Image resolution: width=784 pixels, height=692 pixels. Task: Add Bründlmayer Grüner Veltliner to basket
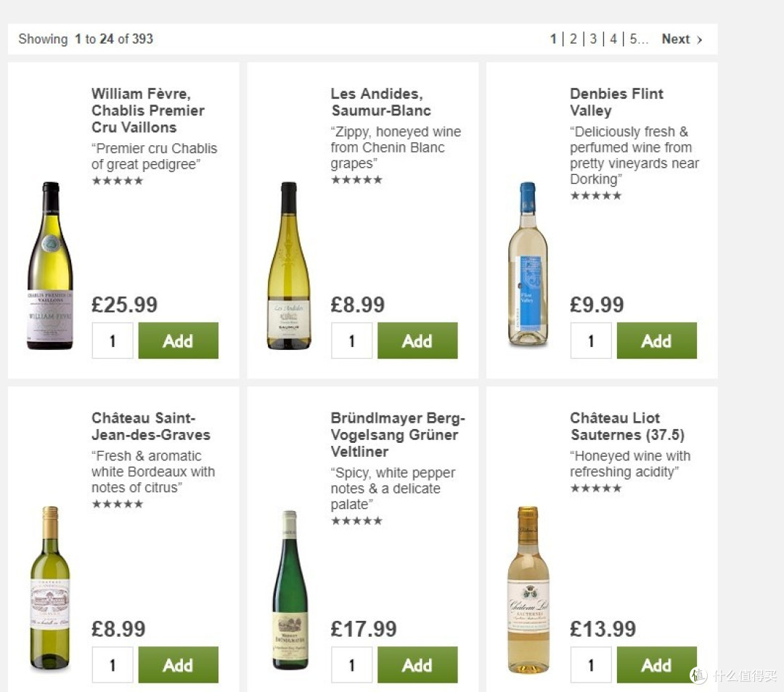coord(417,664)
